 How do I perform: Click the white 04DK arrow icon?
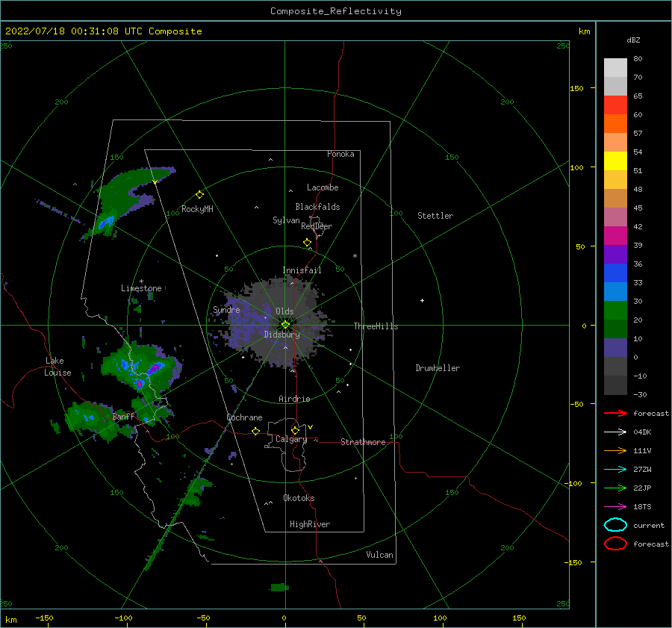click(615, 432)
